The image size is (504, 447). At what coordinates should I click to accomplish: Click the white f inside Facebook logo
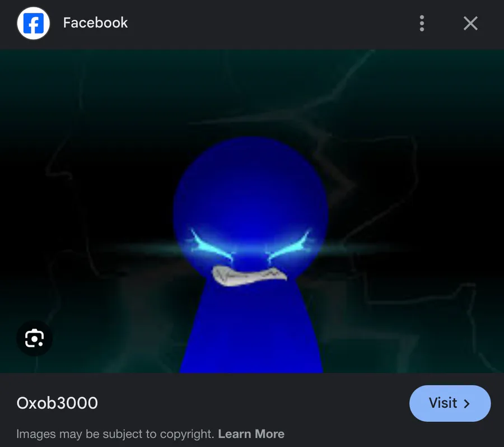pyautogui.click(x=34, y=24)
